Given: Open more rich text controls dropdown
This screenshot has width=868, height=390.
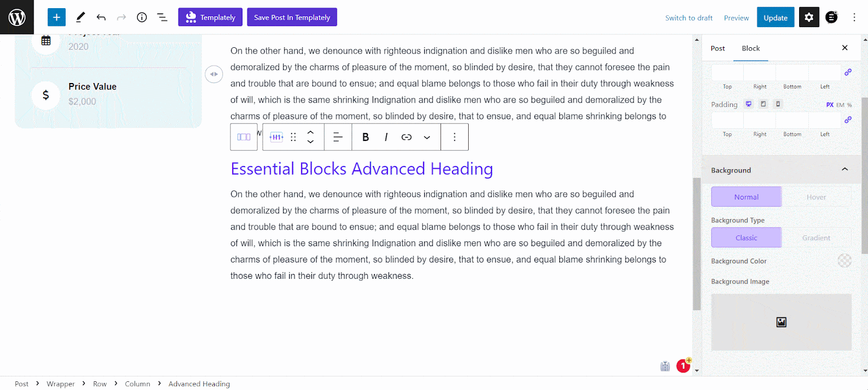Looking at the screenshot, I should click(427, 137).
